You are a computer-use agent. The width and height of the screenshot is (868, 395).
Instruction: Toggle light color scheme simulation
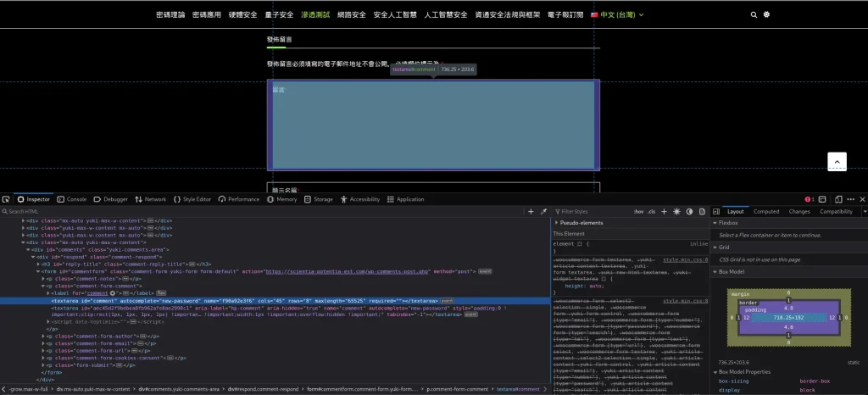click(676, 211)
